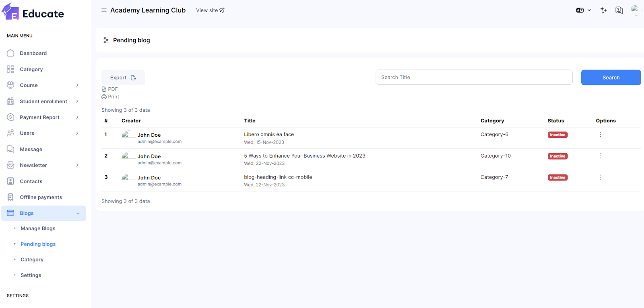Open options for 5 Ways to Enhance post
This screenshot has width=644, height=308.
point(600,156)
